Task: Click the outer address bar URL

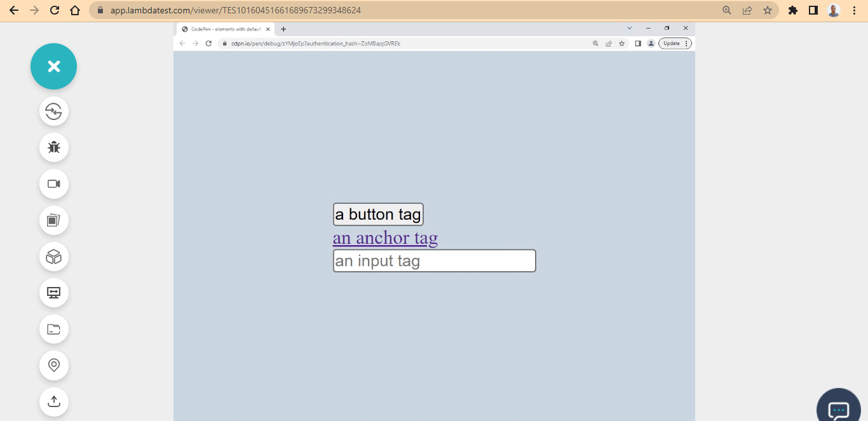Action: tap(236, 10)
